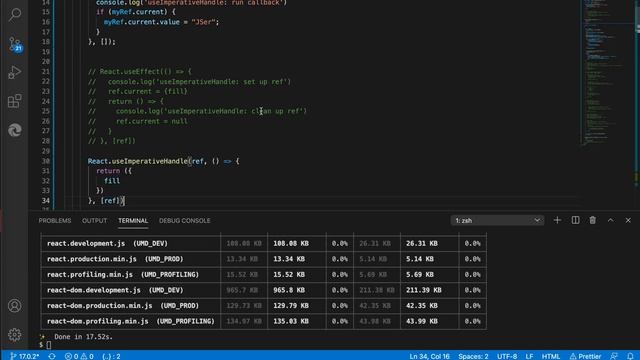Click the Prettier status bar item

point(585,356)
